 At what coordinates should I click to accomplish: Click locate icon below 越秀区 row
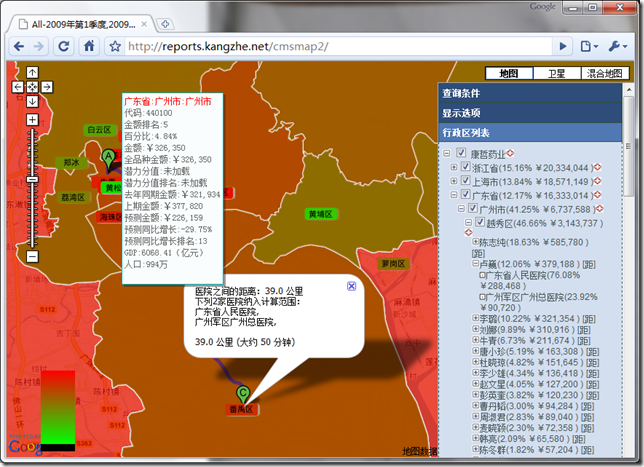click(x=469, y=232)
